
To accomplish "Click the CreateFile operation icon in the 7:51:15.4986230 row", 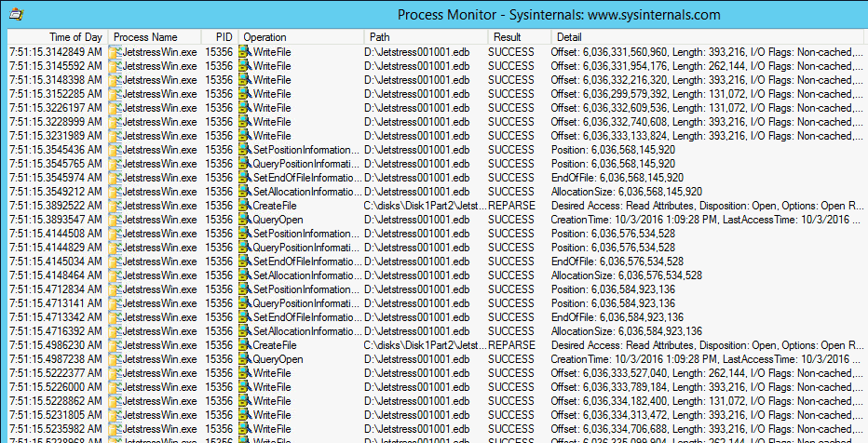I will coord(245,345).
